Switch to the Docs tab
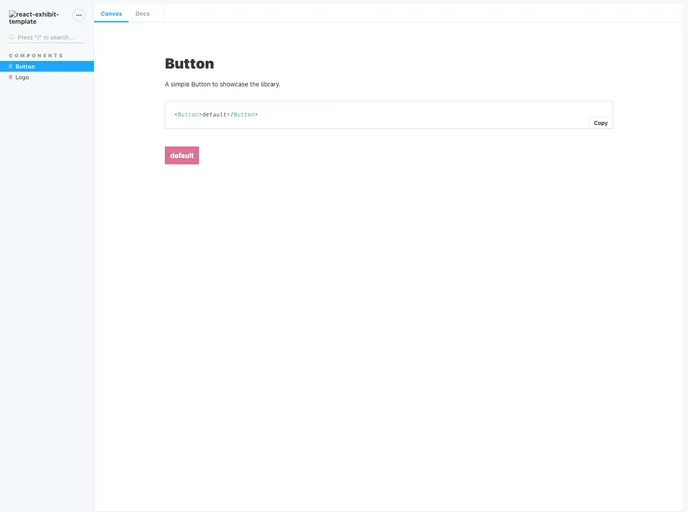The width and height of the screenshot is (688, 512). pos(142,14)
